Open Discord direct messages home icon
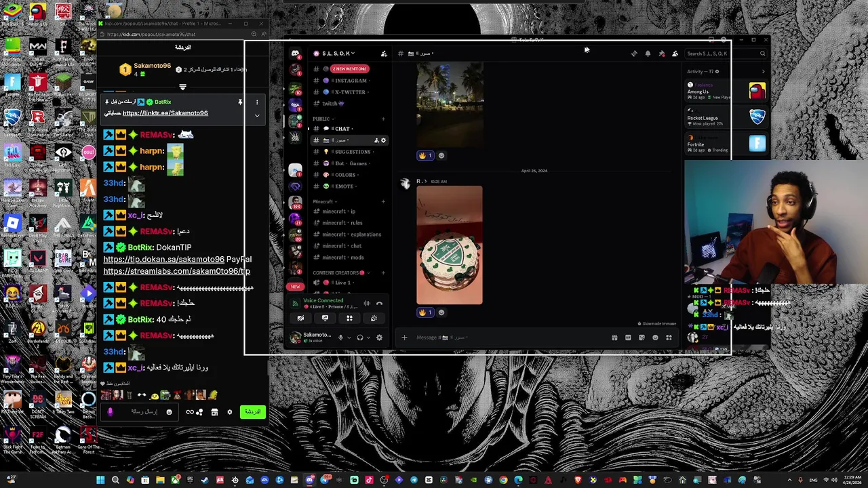Viewport: 868px width, 488px height. [295, 54]
